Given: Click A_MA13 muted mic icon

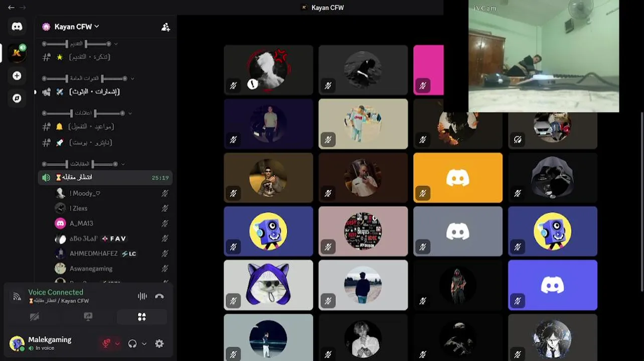Looking at the screenshot, I should coord(165,223).
